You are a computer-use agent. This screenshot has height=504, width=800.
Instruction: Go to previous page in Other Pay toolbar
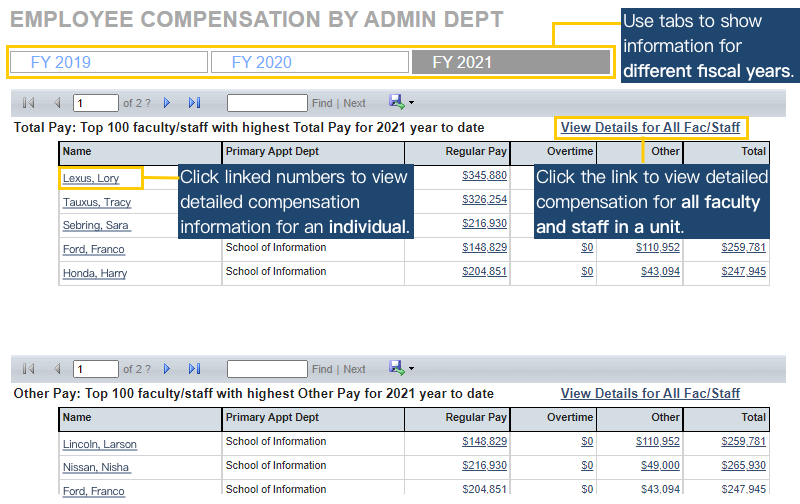click(x=57, y=369)
